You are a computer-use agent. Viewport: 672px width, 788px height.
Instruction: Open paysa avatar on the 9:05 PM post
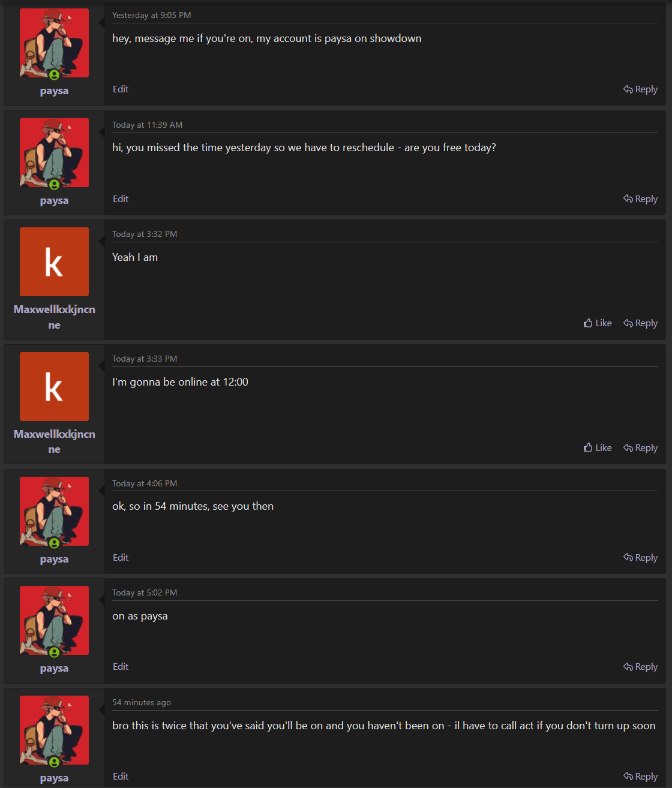(54, 43)
